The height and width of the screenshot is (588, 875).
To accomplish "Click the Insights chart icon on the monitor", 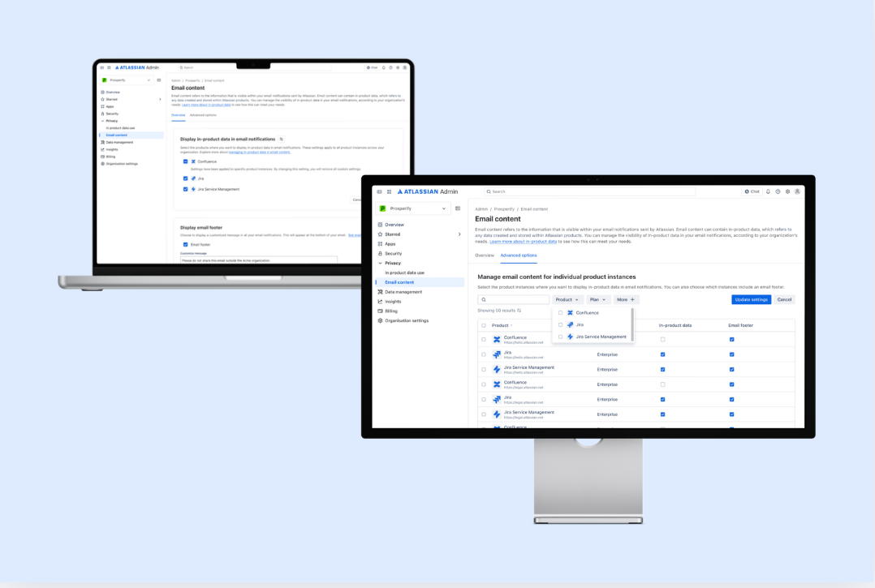I will 380,301.
